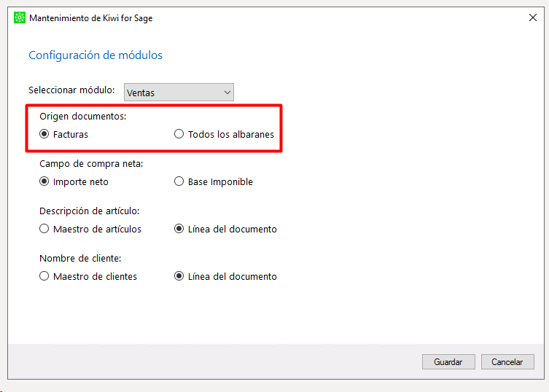Open the Ventas module dropdown
This screenshot has width=549, height=392.
[179, 93]
